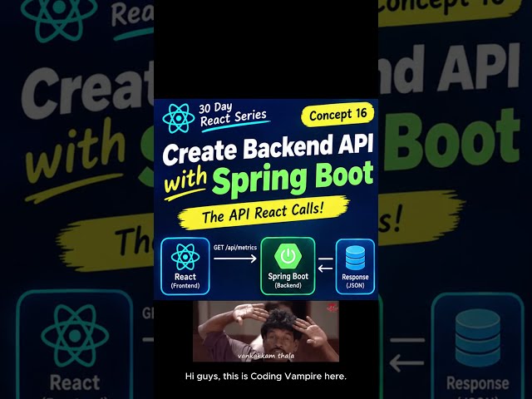This screenshot has height=399, width=532.
Task: Click the yellow 'with' word
Action: point(185,180)
